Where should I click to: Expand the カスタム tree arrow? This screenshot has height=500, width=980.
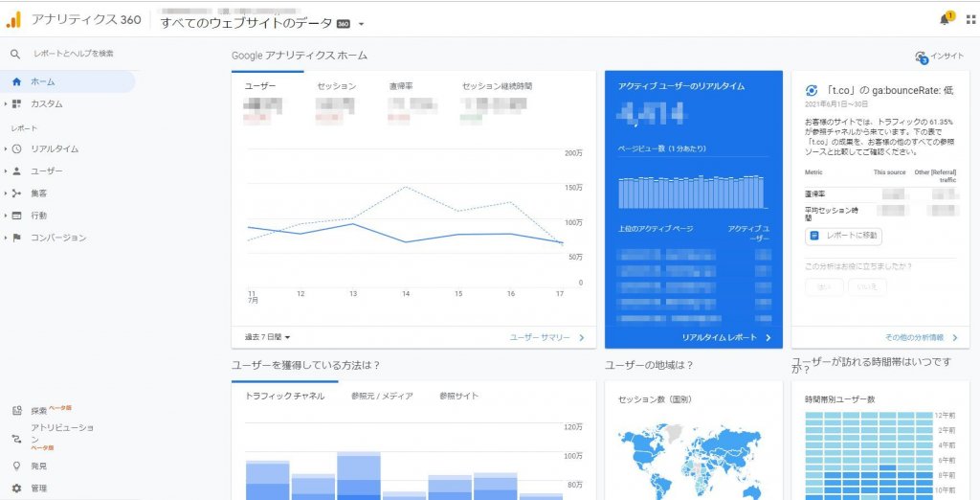click(x=6, y=103)
